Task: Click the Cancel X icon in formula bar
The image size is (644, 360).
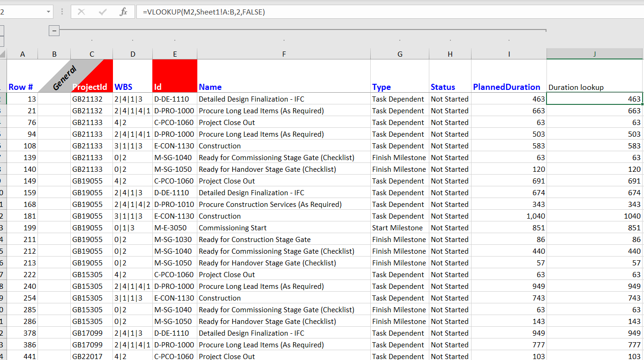Action: (x=82, y=12)
